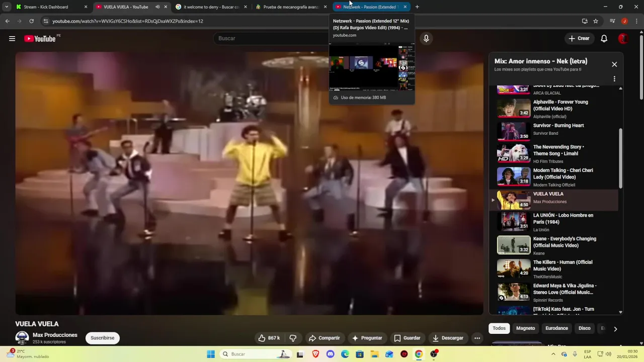Click the playlist panel scrollbar

coord(620,158)
